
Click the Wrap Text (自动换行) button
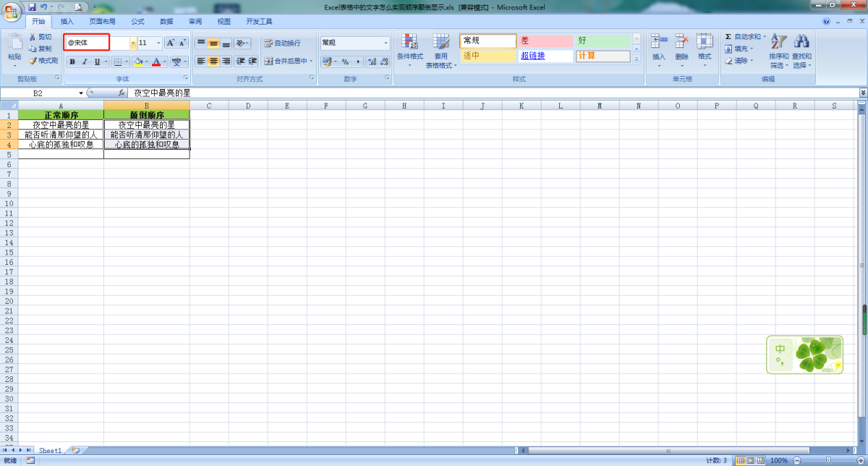pyautogui.click(x=282, y=43)
